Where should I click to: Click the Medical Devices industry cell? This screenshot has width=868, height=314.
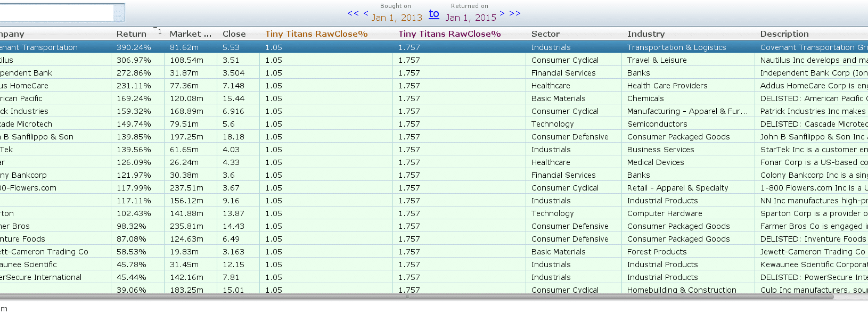click(x=688, y=162)
